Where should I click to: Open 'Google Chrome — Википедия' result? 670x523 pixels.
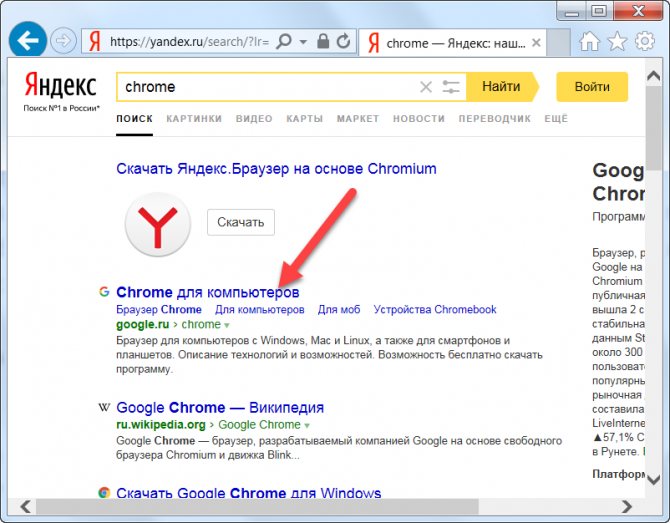coord(220,408)
